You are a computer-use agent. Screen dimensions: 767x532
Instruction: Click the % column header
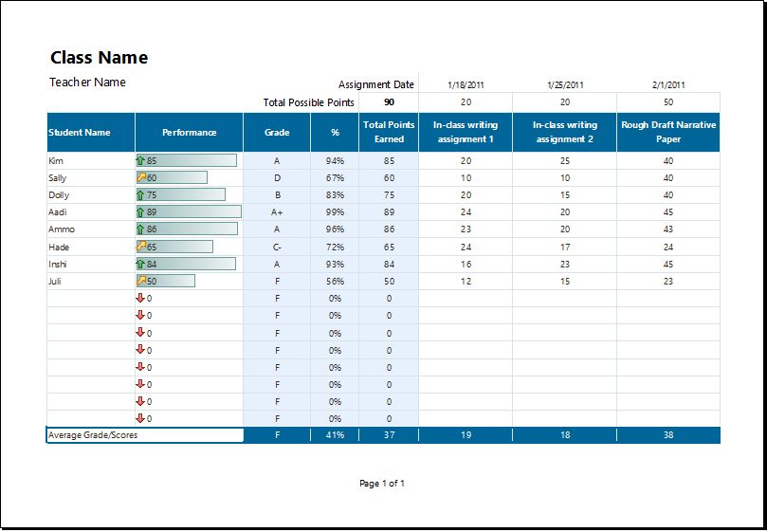pyautogui.click(x=335, y=132)
